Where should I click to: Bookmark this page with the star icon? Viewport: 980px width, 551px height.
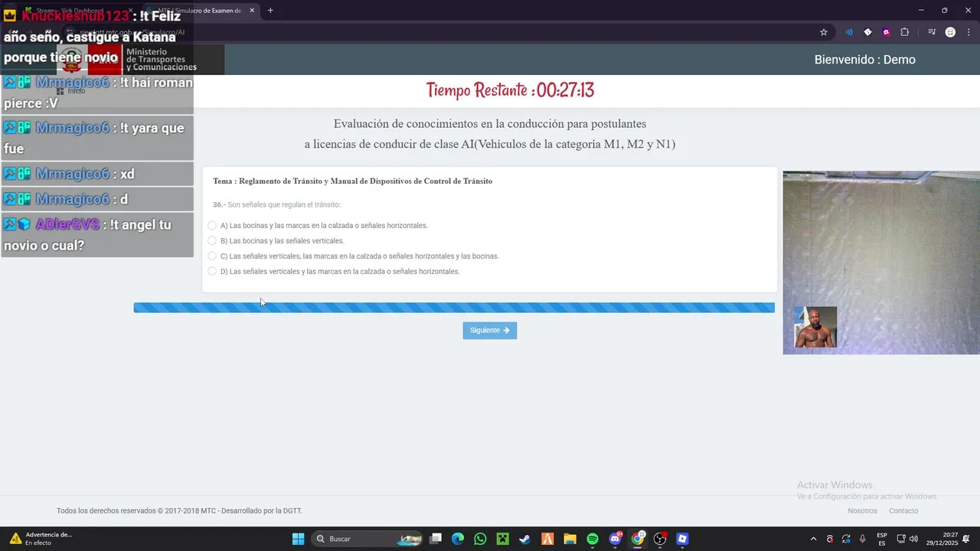click(824, 32)
